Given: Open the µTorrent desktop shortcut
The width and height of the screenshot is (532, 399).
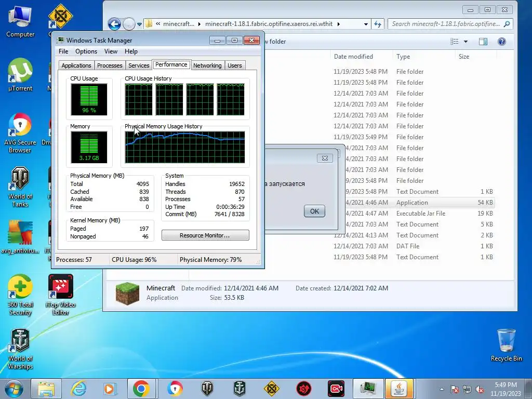Looking at the screenshot, I should pyautogui.click(x=20, y=75).
